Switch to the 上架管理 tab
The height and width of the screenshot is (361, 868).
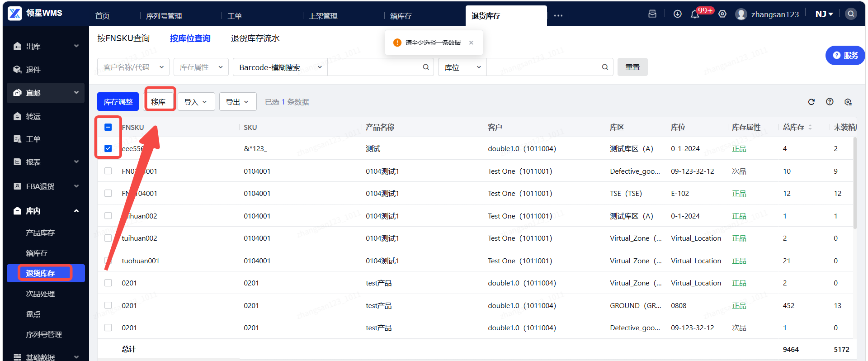[323, 16]
